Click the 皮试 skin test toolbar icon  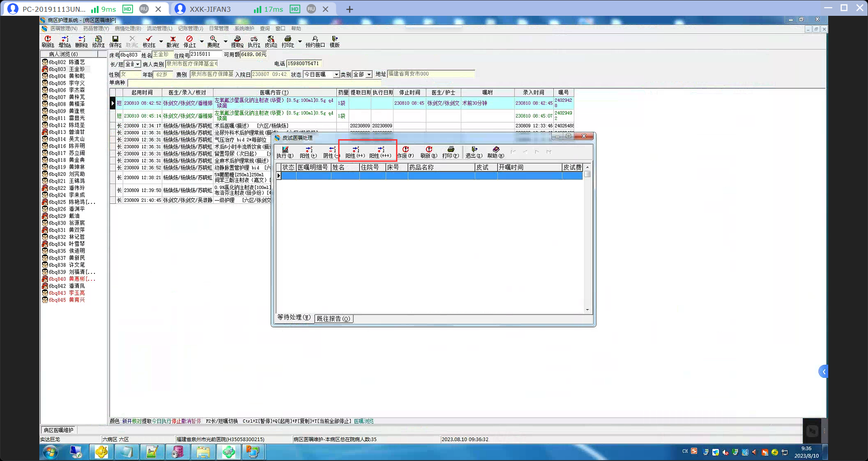(271, 42)
